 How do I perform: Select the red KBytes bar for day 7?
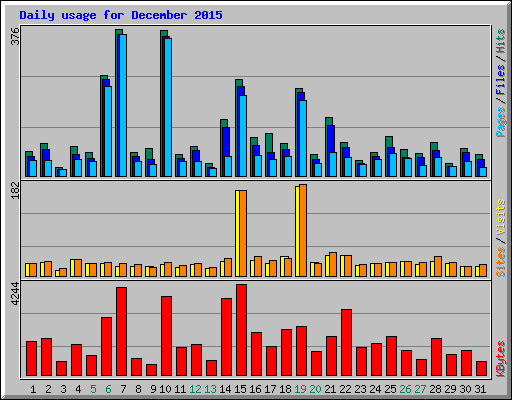click(x=121, y=332)
